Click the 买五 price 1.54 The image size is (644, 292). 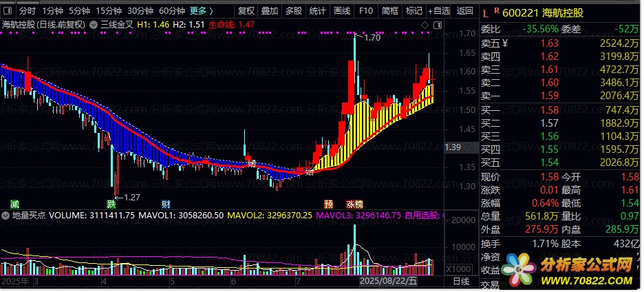550,163
